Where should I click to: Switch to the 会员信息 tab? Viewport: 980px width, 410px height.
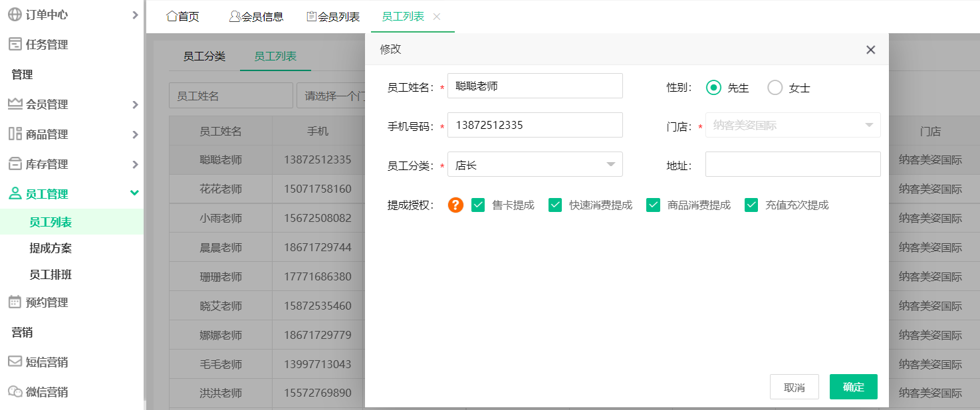tap(256, 17)
